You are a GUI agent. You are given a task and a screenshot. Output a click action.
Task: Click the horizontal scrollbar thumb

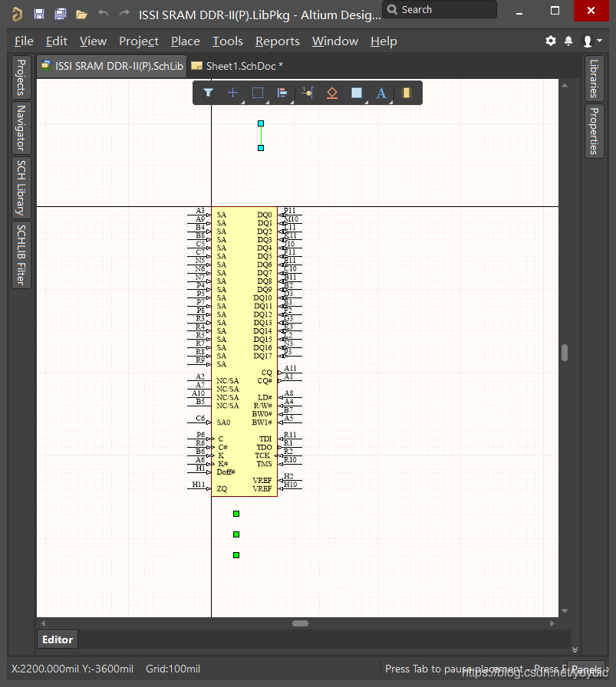tap(300, 623)
